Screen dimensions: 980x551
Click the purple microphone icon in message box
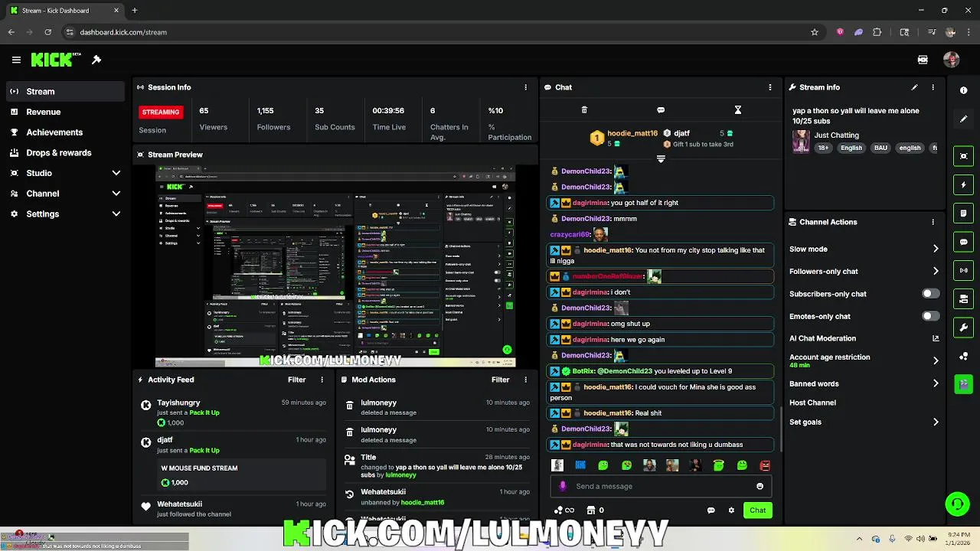point(563,487)
